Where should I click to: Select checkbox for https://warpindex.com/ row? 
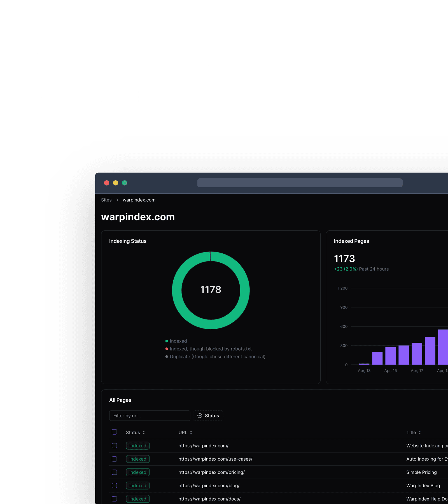114,445
